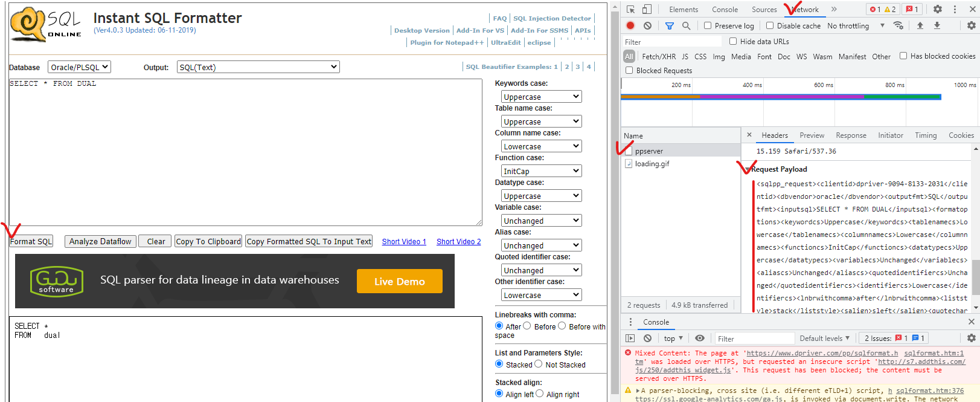Check Has blocked cookies
The image size is (980, 402).
point(903,56)
